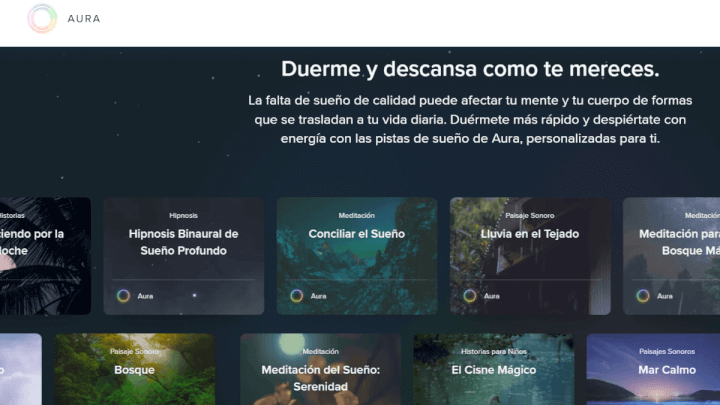
Task: Click the Historias para Niños label
Action: pyautogui.click(x=494, y=351)
